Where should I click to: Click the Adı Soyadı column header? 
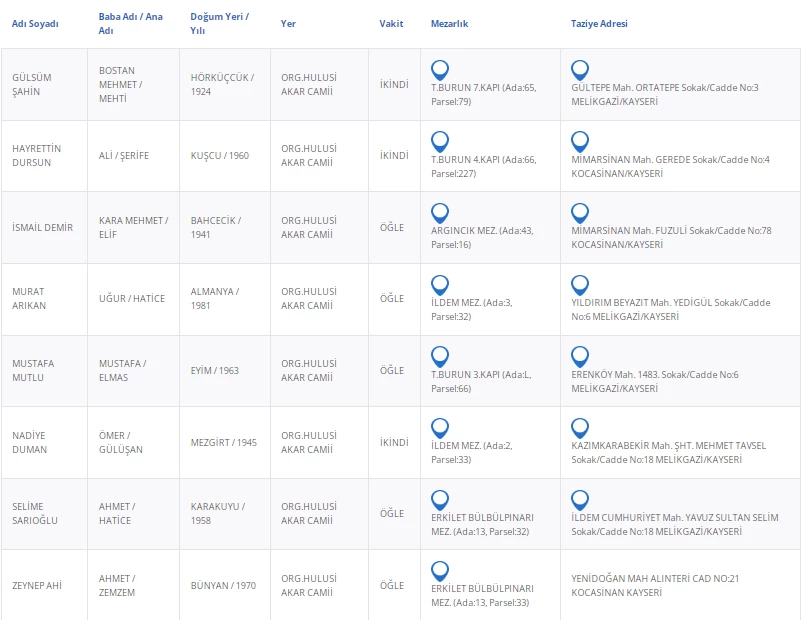pyautogui.click(x=35, y=23)
